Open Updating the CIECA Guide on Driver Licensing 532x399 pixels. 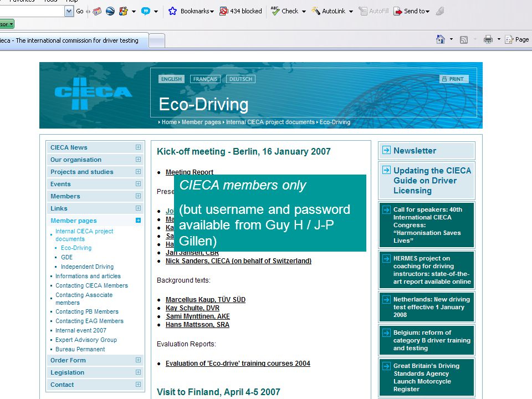click(432, 181)
